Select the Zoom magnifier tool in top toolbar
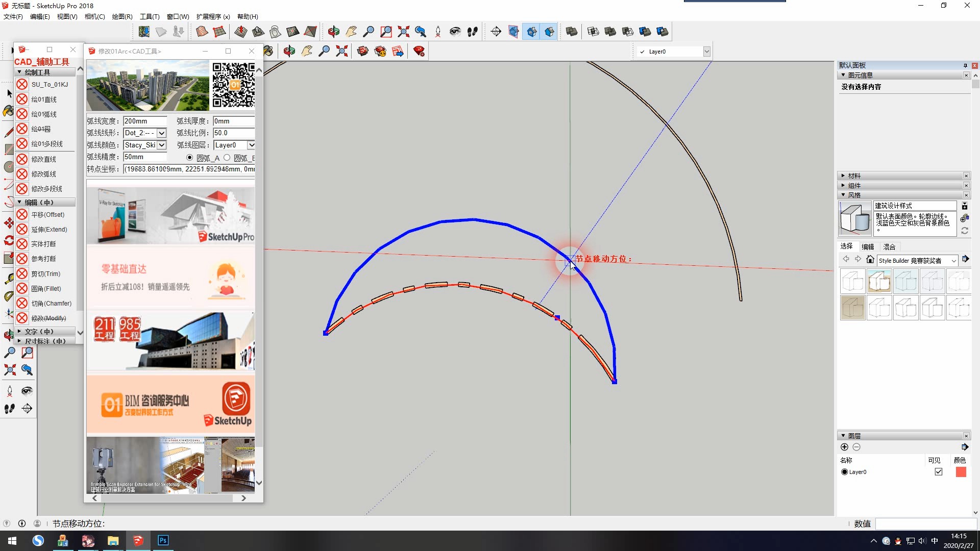 point(369,32)
